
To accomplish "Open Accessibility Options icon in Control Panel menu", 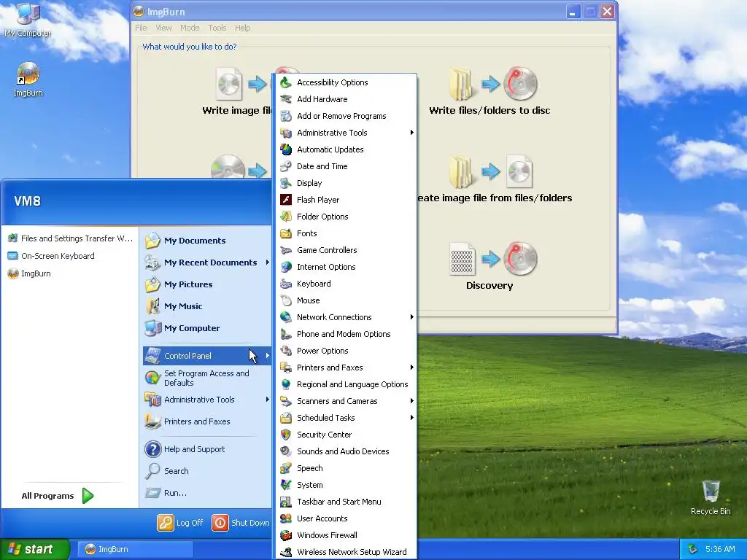I will pyautogui.click(x=286, y=82).
